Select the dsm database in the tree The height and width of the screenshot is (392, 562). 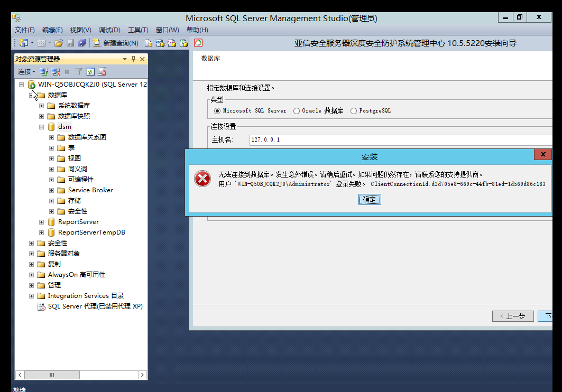coord(65,127)
